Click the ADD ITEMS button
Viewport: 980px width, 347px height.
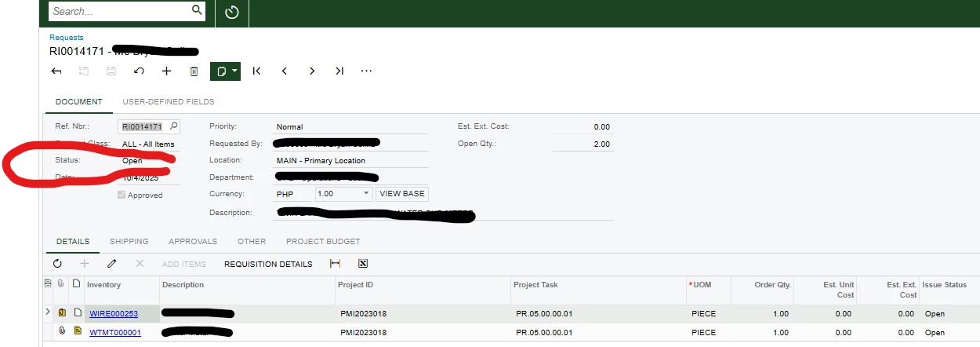click(x=184, y=264)
